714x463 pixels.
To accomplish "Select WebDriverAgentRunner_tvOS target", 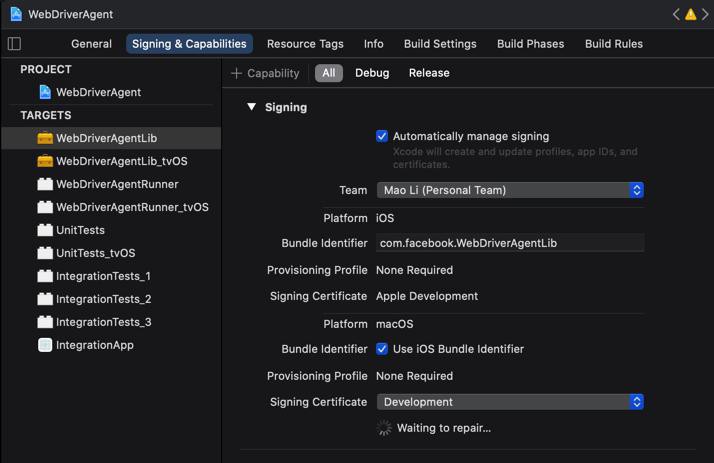I will click(112, 207).
